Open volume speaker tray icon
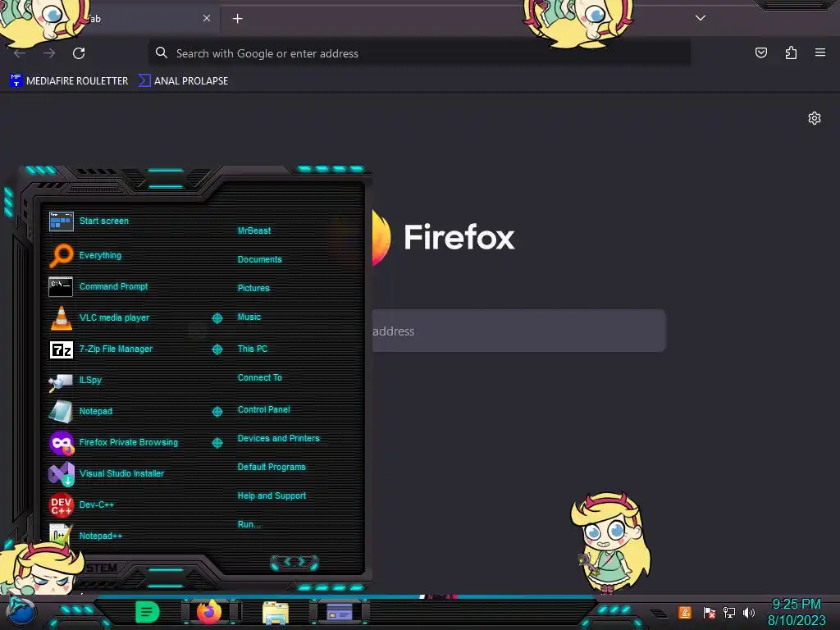This screenshot has width=840, height=630. point(748,612)
